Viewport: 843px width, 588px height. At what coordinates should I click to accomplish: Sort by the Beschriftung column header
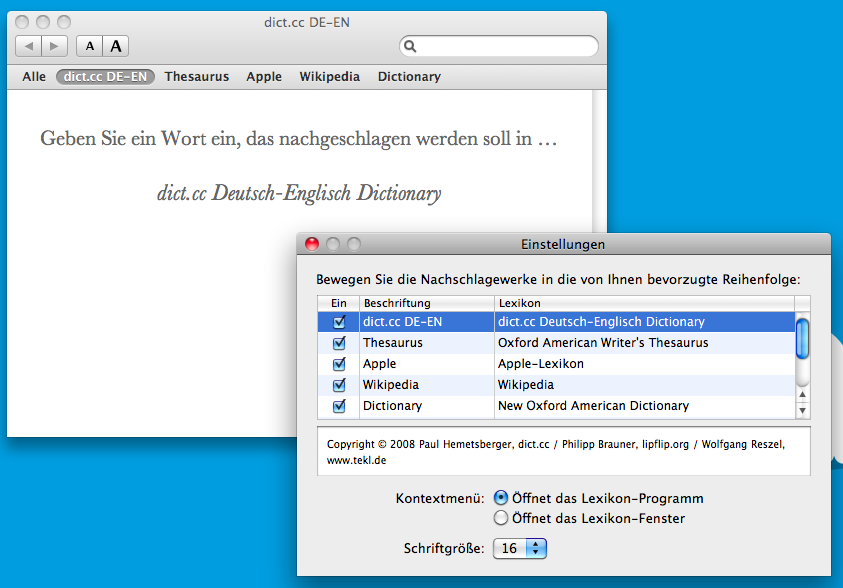[427, 303]
